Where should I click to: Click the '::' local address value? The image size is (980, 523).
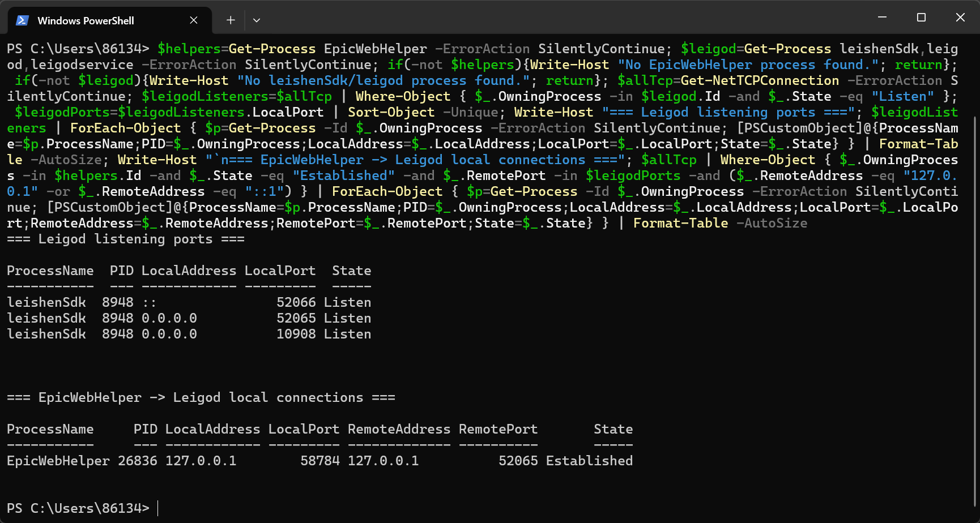point(150,302)
